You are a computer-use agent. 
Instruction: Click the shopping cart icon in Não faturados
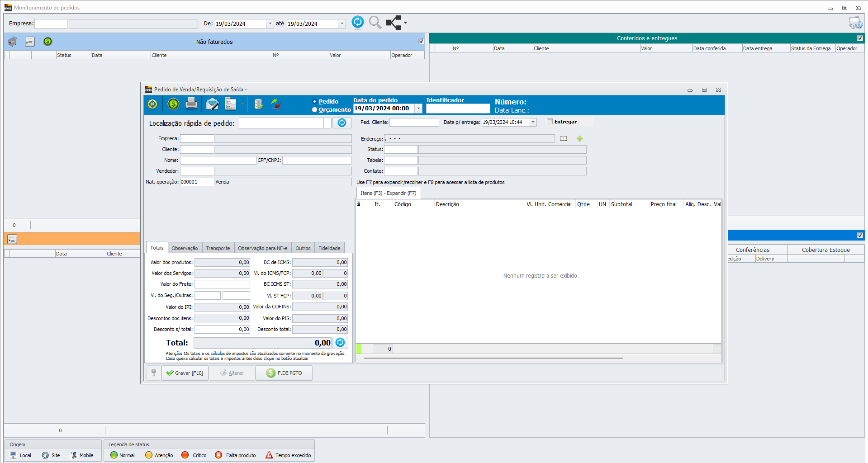click(x=13, y=42)
